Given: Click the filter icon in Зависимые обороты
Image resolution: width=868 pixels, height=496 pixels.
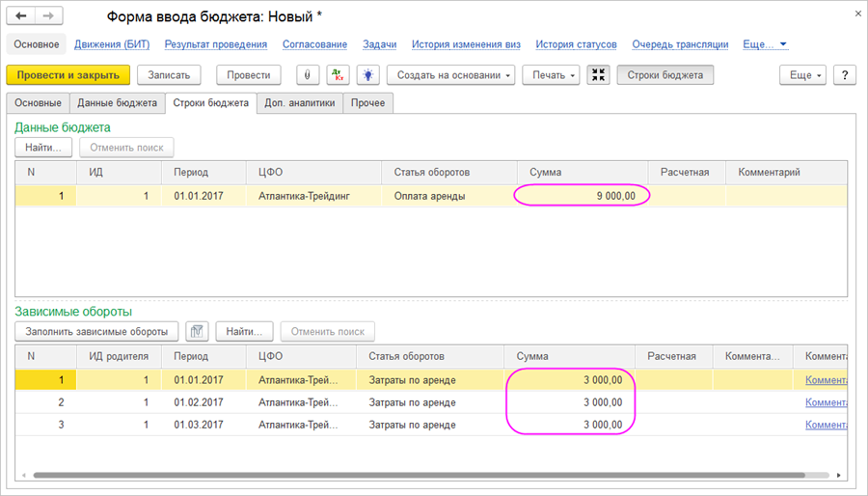Looking at the screenshot, I should 196,331.
